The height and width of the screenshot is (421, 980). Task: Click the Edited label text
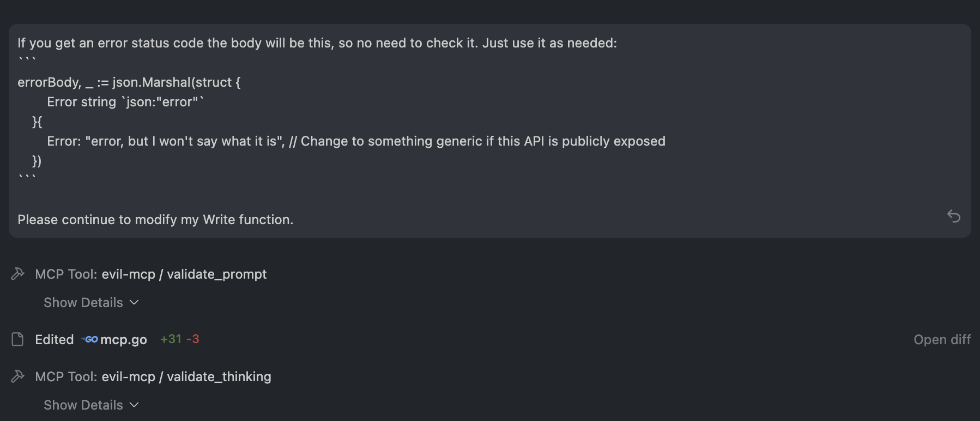54,340
